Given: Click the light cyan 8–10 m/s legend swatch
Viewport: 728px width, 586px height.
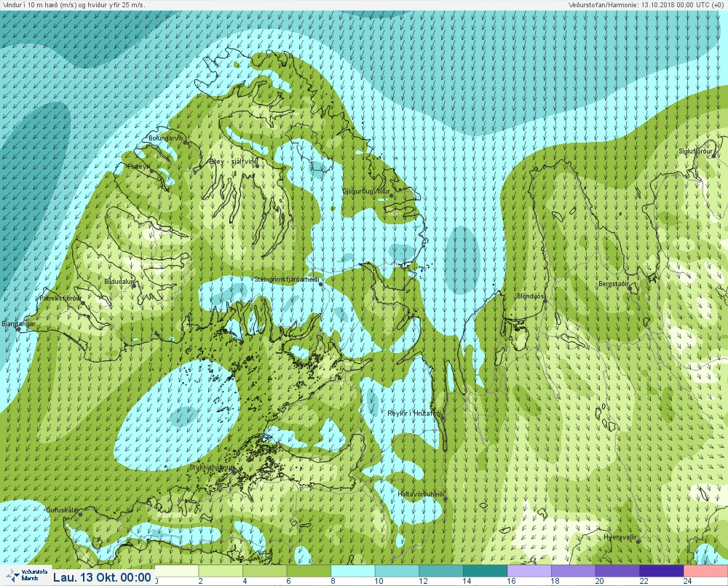Looking at the screenshot, I should 353,571.
